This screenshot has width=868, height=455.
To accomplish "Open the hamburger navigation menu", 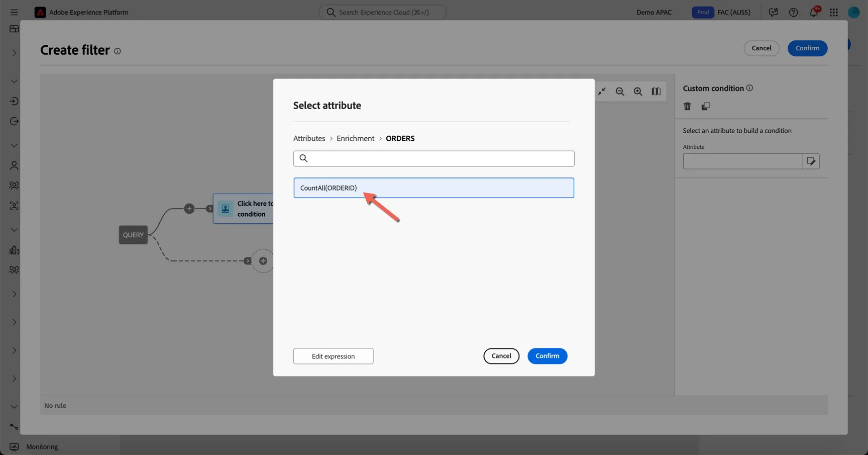I will (14, 12).
